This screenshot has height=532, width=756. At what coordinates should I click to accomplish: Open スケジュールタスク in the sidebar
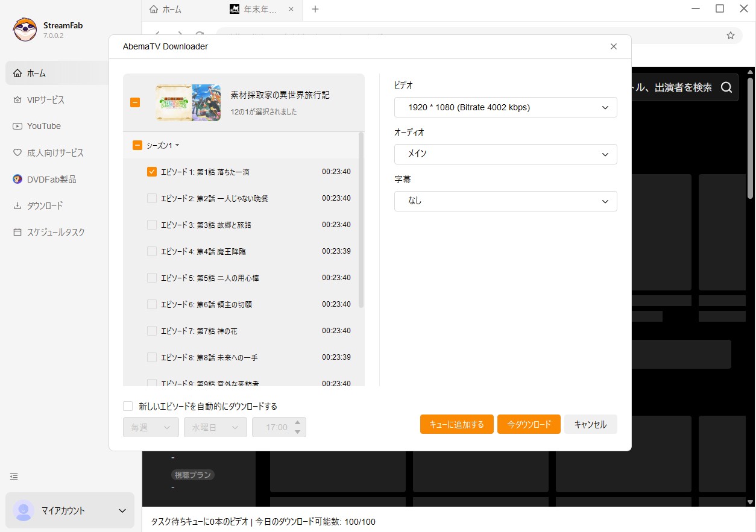56,232
